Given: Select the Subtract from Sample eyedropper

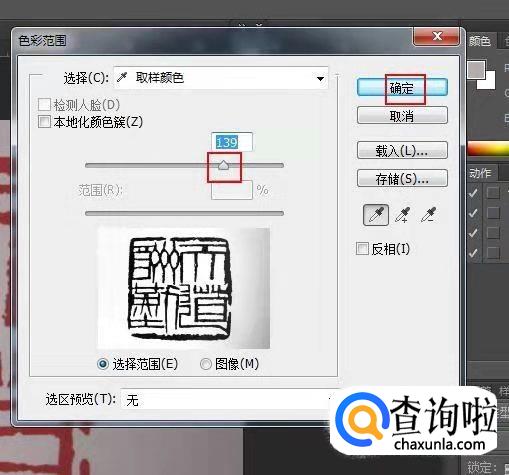Looking at the screenshot, I should point(428,215).
